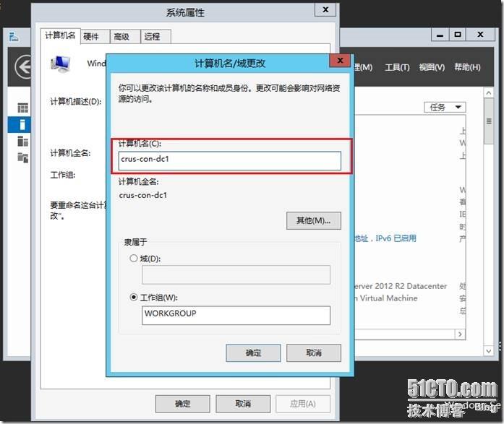Click the 'Virtual Machine' text in Server Manager
Viewport: 504px width, 424px height.
tap(388, 298)
